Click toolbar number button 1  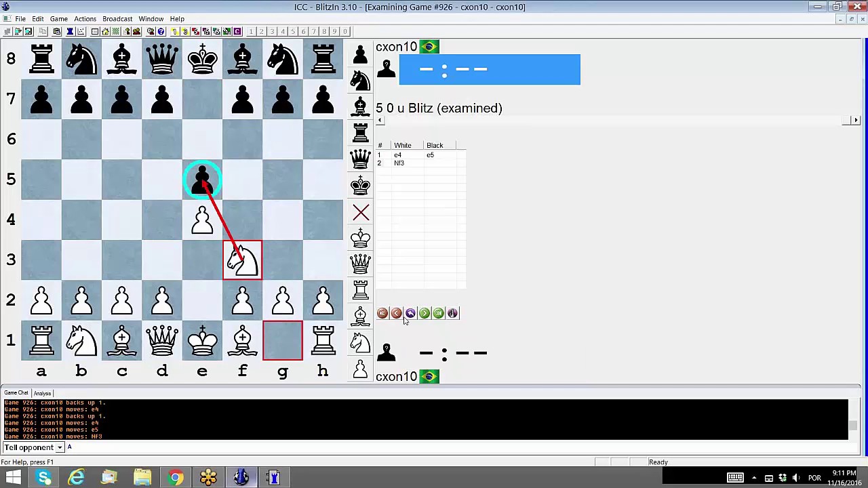coord(251,31)
